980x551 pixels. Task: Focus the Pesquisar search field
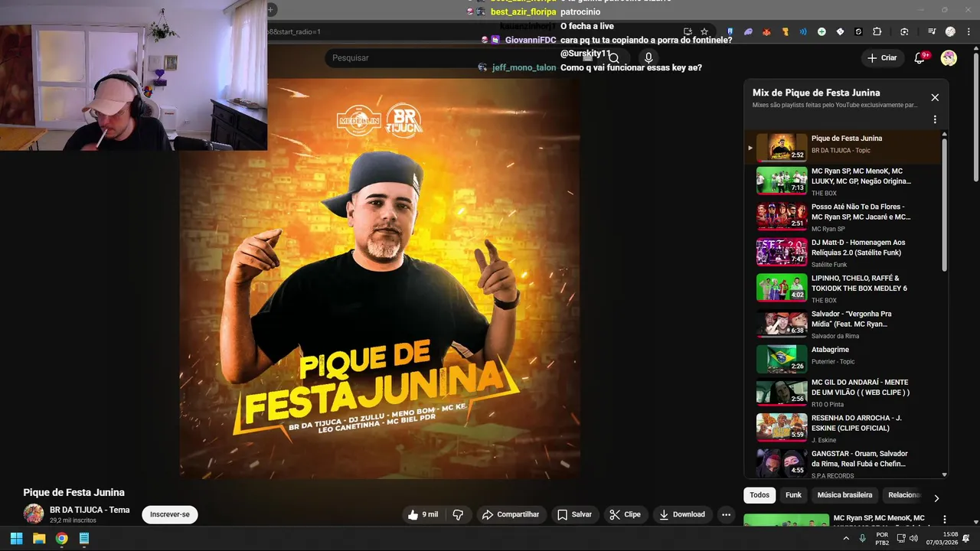click(x=459, y=58)
